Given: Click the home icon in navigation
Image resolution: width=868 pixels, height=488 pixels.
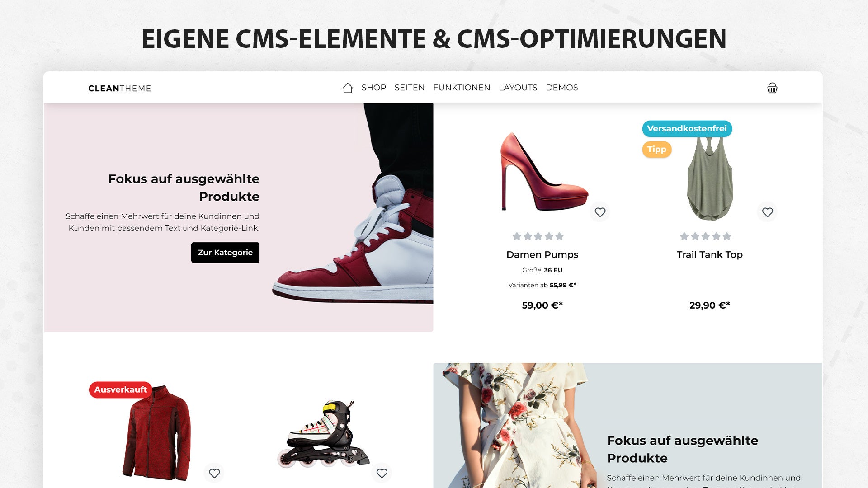Looking at the screenshot, I should tap(347, 88).
